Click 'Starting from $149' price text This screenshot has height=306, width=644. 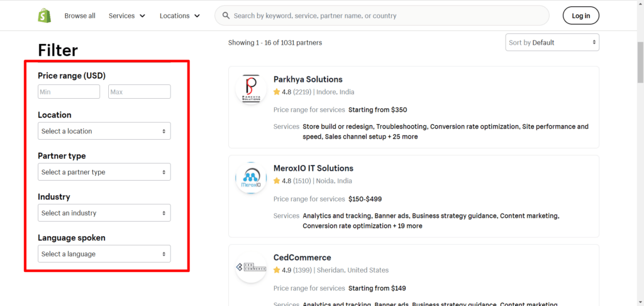point(377,288)
